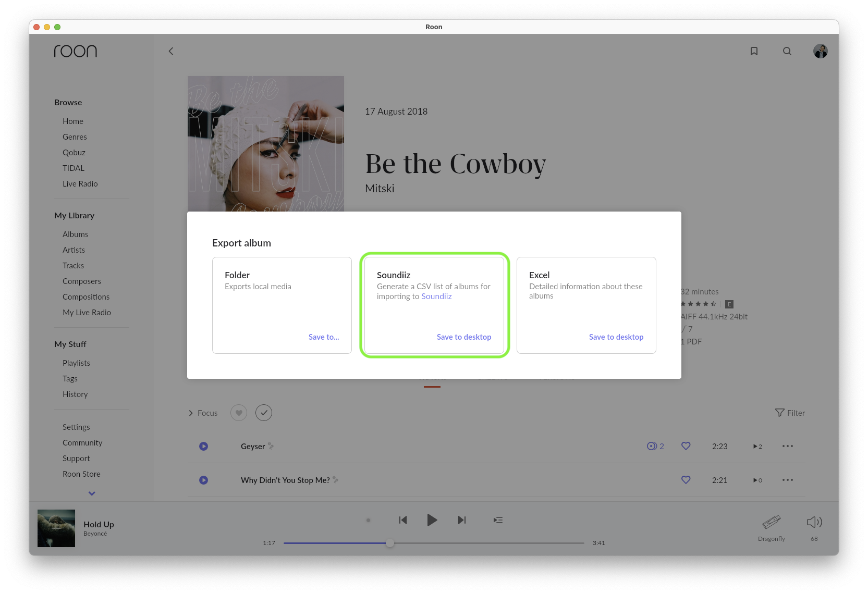
Task: Open the track Filter
Action: tap(790, 413)
